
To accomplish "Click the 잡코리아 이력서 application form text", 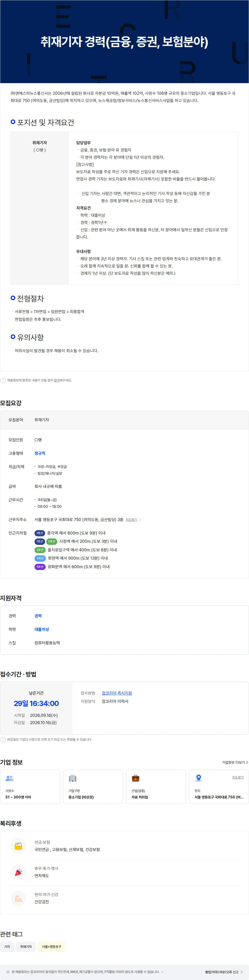I will [115, 701].
